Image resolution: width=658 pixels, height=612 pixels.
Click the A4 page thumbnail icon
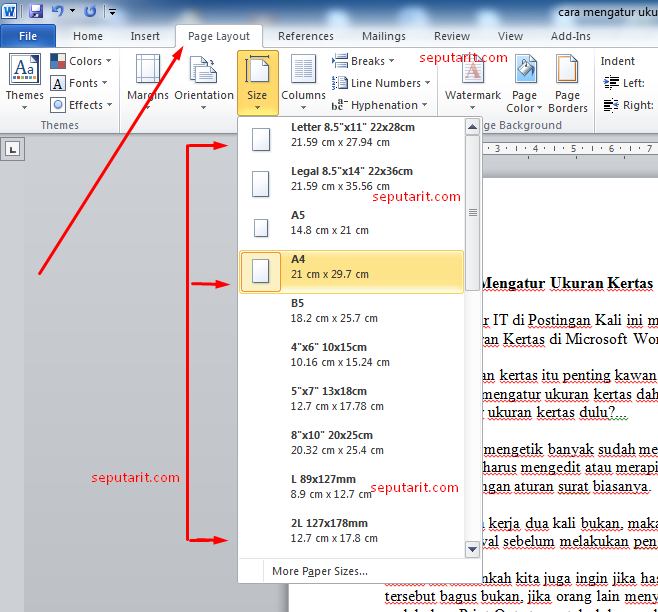coord(260,271)
